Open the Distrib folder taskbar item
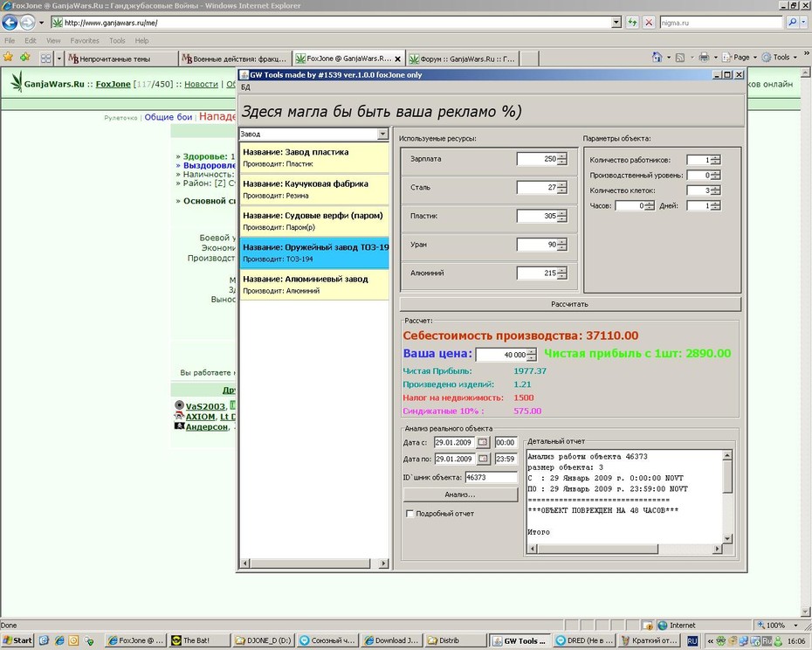The width and height of the screenshot is (812, 650). coord(456,640)
